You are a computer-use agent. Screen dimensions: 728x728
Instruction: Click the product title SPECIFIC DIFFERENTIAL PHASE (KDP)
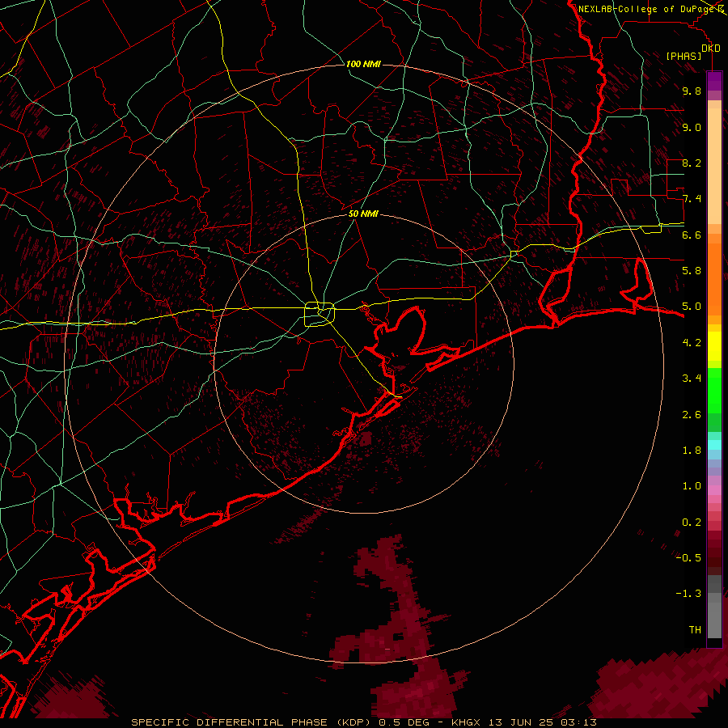pyautogui.click(x=252, y=722)
